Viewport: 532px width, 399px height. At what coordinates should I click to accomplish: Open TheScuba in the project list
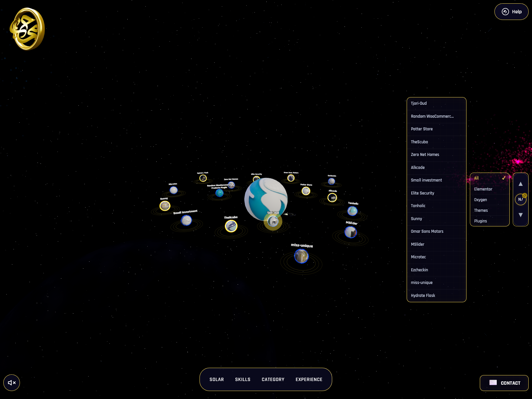(x=437, y=142)
